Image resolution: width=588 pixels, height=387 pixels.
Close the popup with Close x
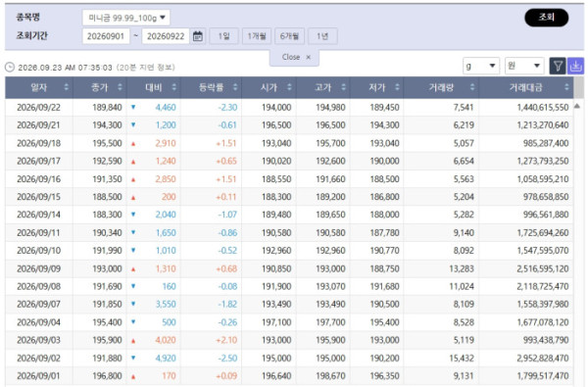(x=295, y=58)
